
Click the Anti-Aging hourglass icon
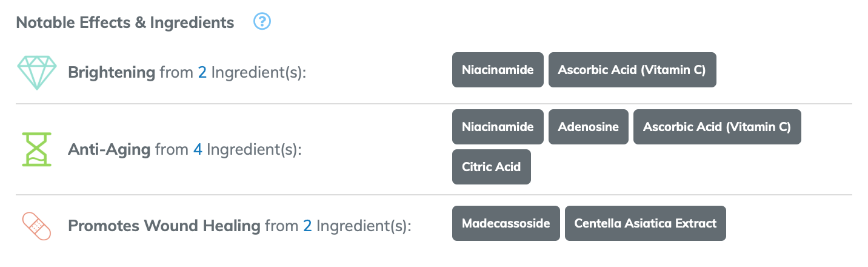36,149
